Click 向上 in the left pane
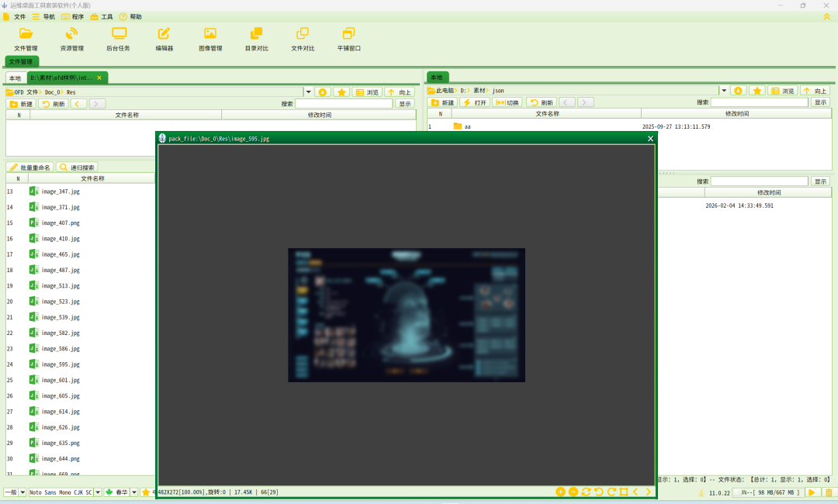Viewport: 838px width, 504px height. pos(400,91)
